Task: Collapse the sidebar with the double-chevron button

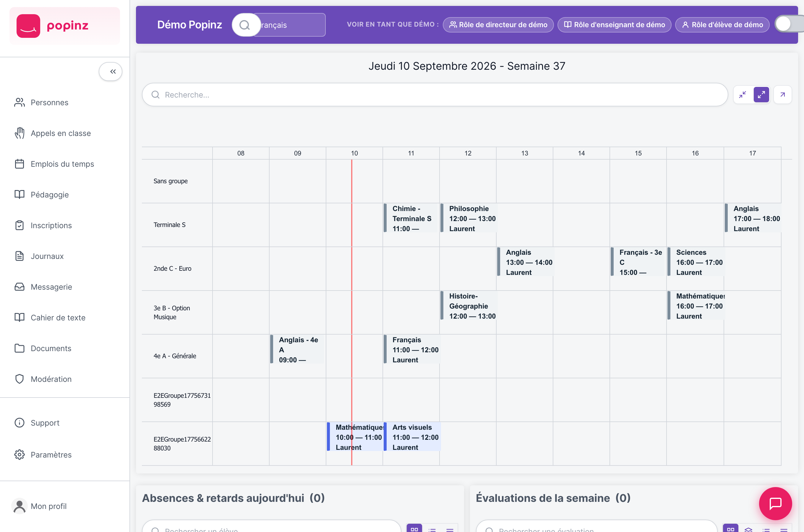Action: click(111, 72)
